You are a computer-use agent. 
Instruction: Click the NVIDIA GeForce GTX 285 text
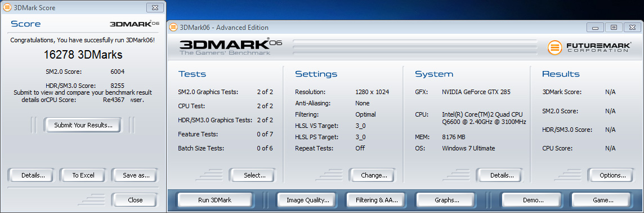click(x=476, y=92)
